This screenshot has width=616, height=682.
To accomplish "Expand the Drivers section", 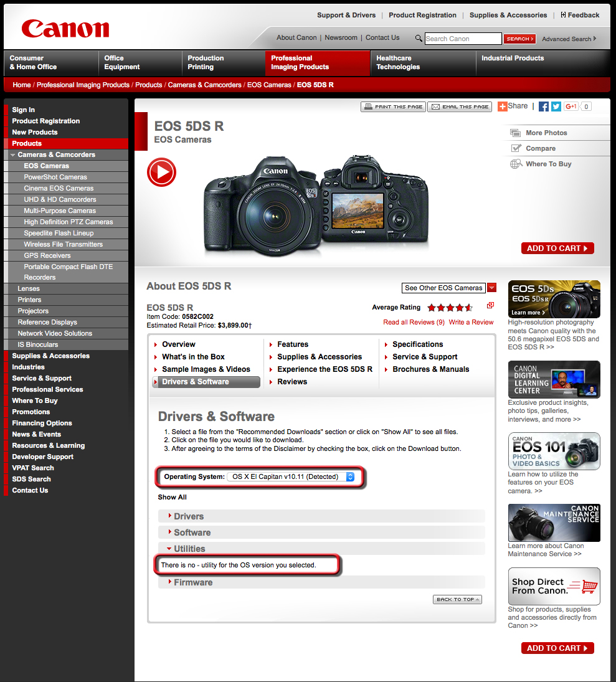I will [x=321, y=516].
